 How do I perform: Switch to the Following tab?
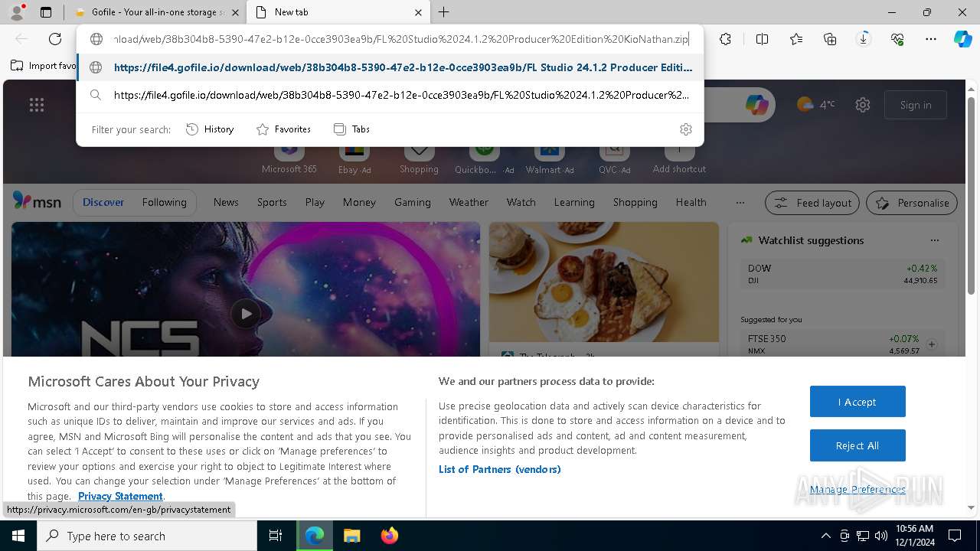[164, 202]
